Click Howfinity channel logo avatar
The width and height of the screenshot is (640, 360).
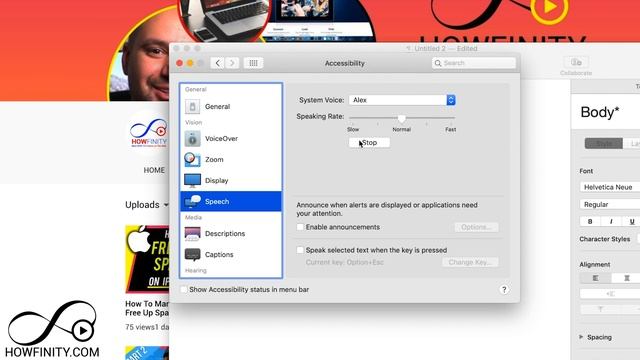[x=149, y=133]
